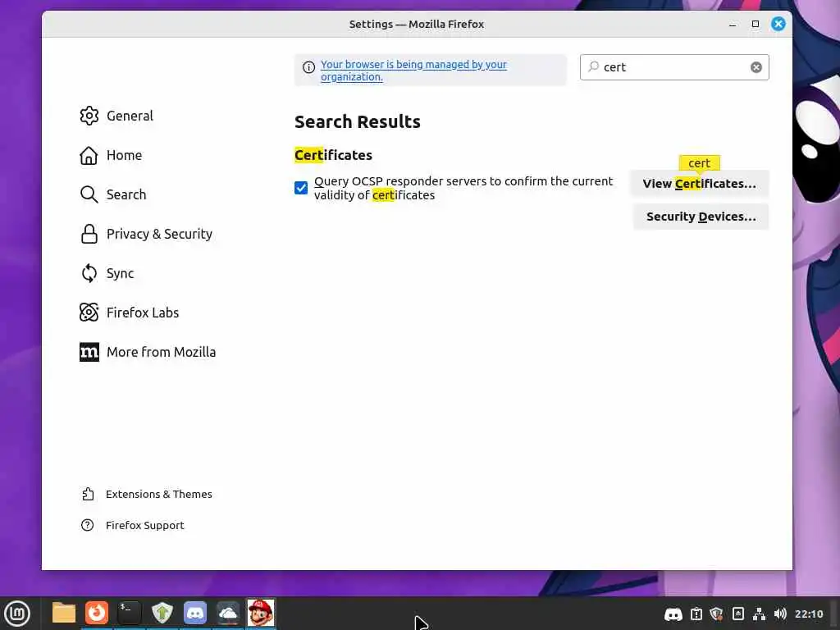Switch to the Sync settings category
The height and width of the screenshot is (630, 840).
pyautogui.click(x=107, y=273)
